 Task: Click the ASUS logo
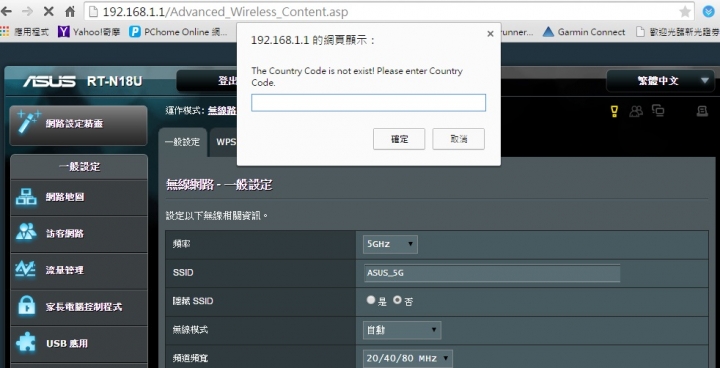49,81
